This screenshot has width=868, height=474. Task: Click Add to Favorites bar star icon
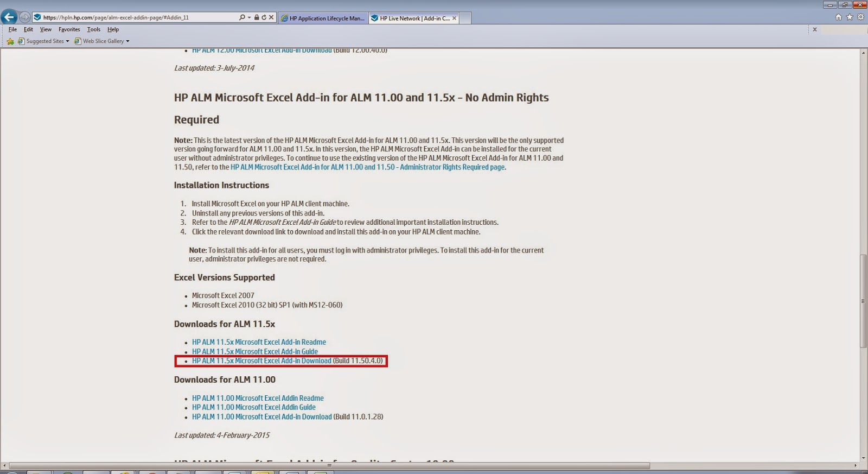point(10,41)
